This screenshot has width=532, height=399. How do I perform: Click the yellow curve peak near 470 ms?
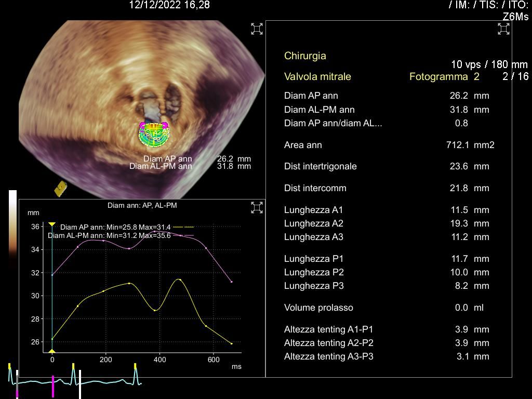179,280
